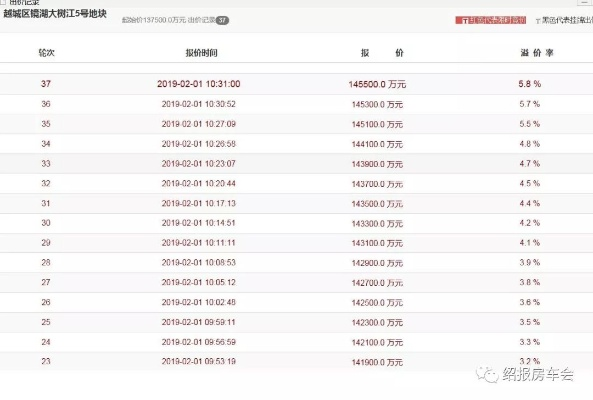The height and width of the screenshot is (400, 593).
Task: Select round 33 in the table
Action: tap(46, 164)
